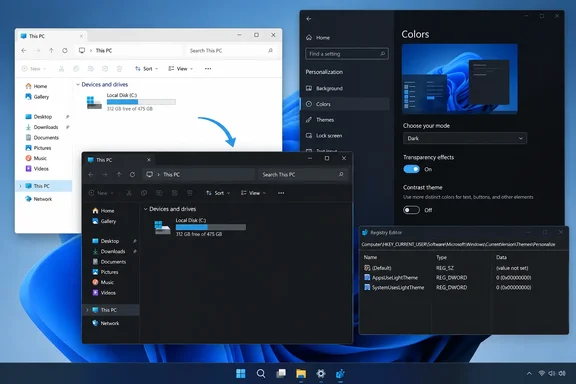Close This PC tab in light Explorer
Viewport: 576px width, 384px height.
point(81,36)
